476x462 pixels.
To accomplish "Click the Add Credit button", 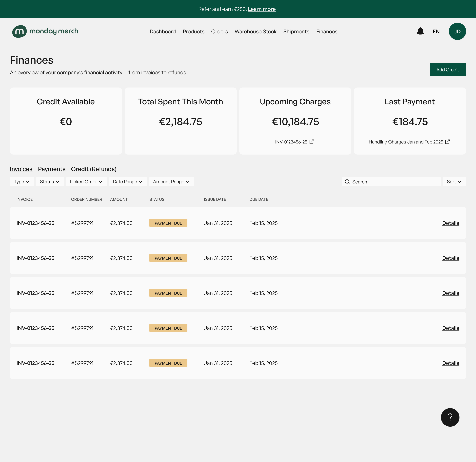I will [448, 69].
